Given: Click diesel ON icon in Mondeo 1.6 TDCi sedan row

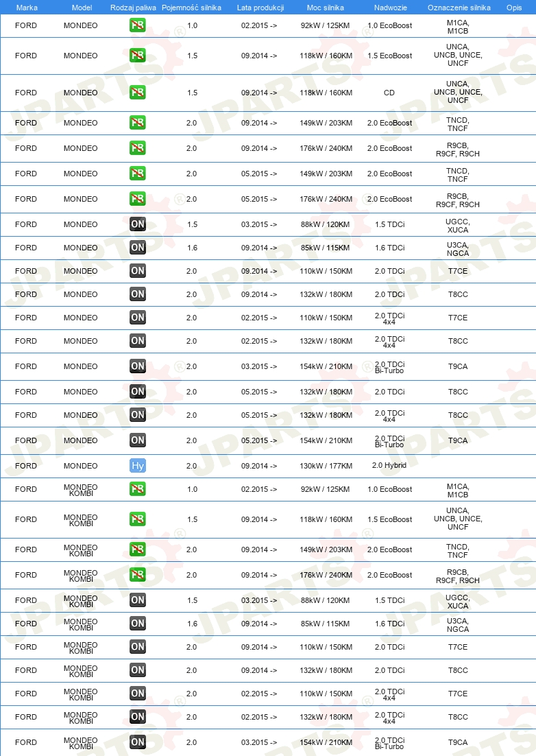Looking at the screenshot, I should pyautogui.click(x=138, y=248).
